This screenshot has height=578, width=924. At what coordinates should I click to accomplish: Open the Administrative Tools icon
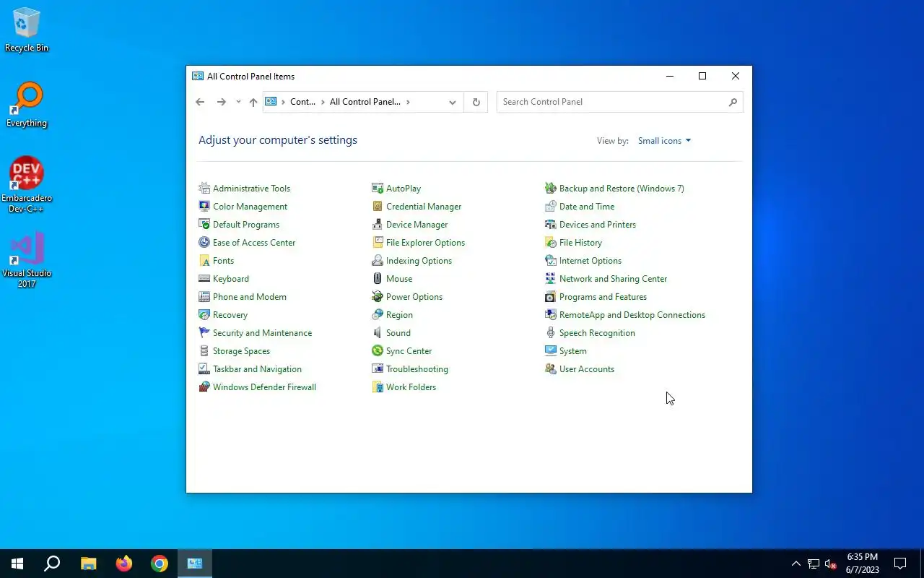click(204, 189)
